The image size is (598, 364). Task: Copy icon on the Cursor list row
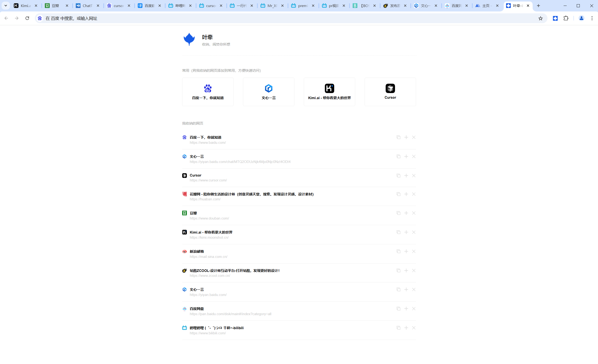click(x=398, y=176)
